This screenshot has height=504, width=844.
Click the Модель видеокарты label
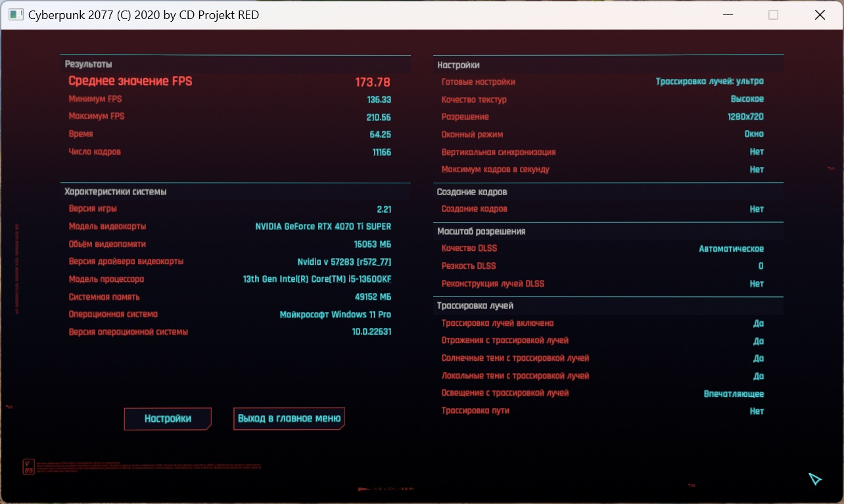(x=107, y=227)
